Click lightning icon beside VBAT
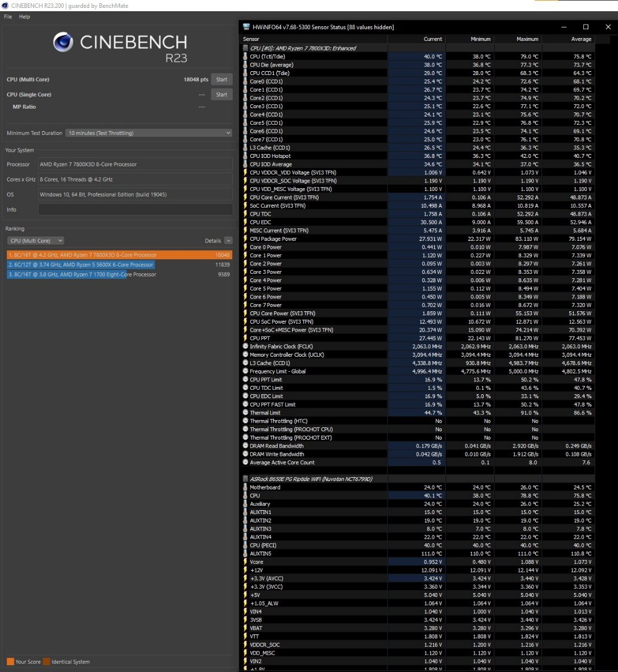This screenshot has height=672, width=618. [245, 628]
